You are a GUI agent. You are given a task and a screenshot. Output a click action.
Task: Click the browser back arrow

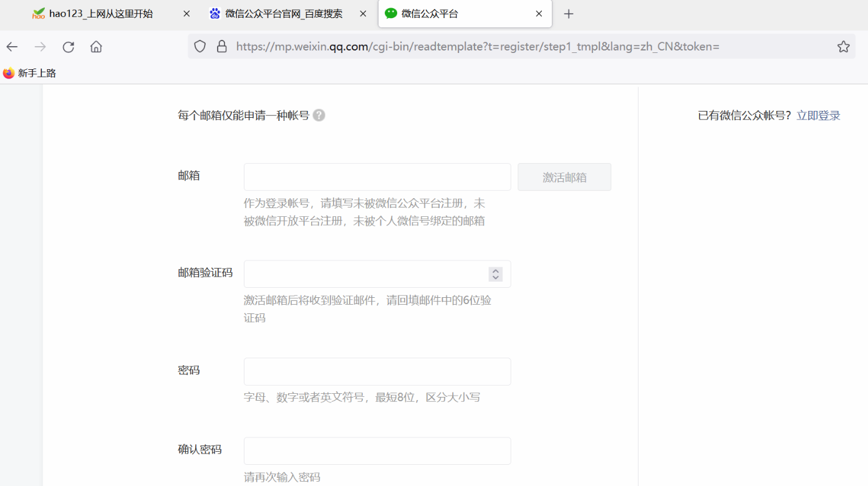[x=12, y=47]
